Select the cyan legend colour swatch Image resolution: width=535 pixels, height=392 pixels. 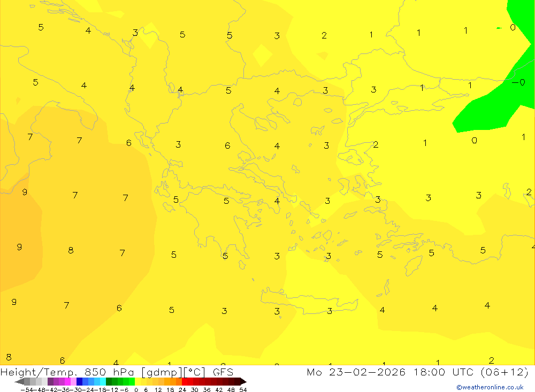(x=103, y=382)
